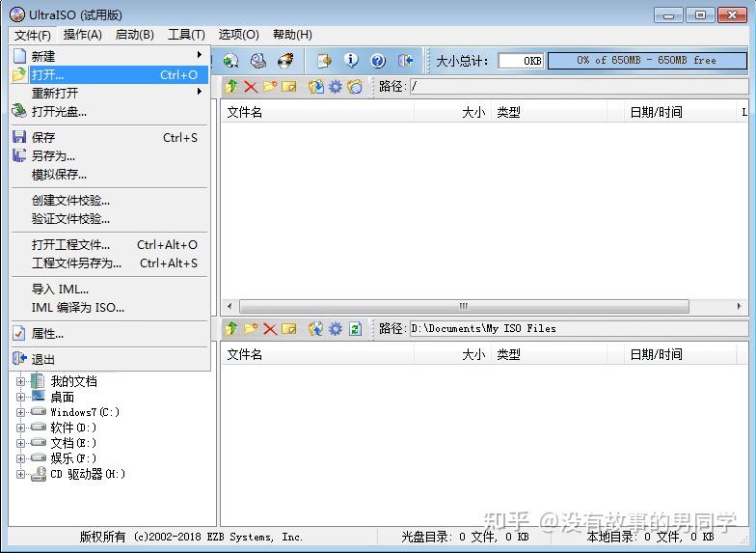The height and width of the screenshot is (553, 756).
Task: Click the set boot file icon in upper toolbar
Action: tap(355, 87)
